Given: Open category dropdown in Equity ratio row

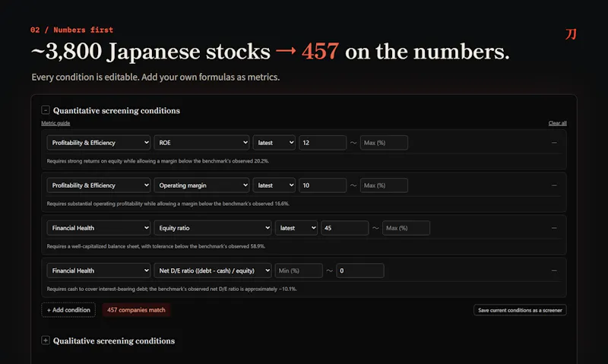Looking at the screenshot, I should [99, 228].
